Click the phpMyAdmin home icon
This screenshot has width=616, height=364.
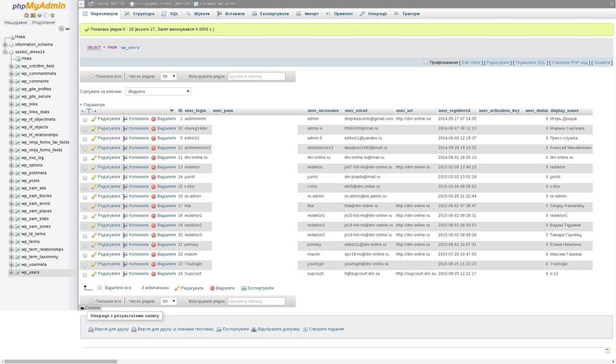coord(26,15)
